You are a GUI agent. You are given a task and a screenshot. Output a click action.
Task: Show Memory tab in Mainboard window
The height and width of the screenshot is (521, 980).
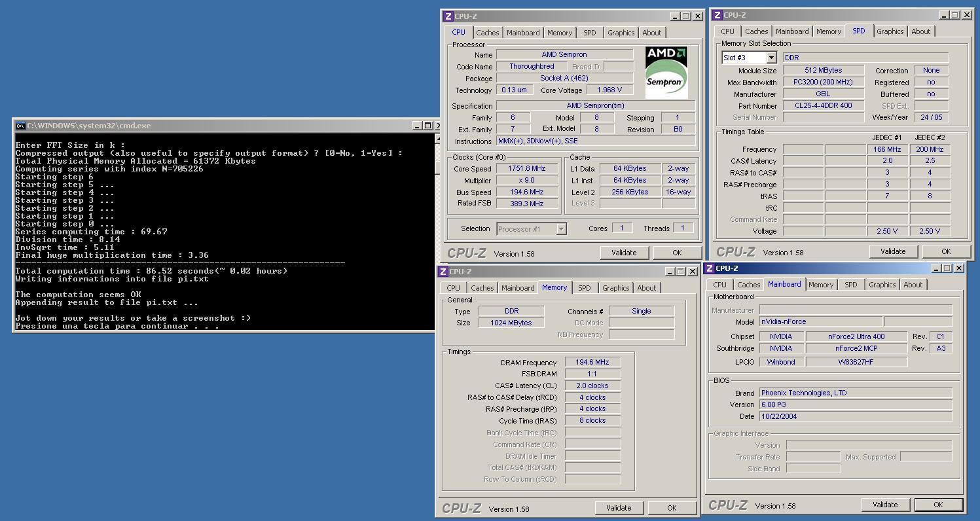(821, 285)
